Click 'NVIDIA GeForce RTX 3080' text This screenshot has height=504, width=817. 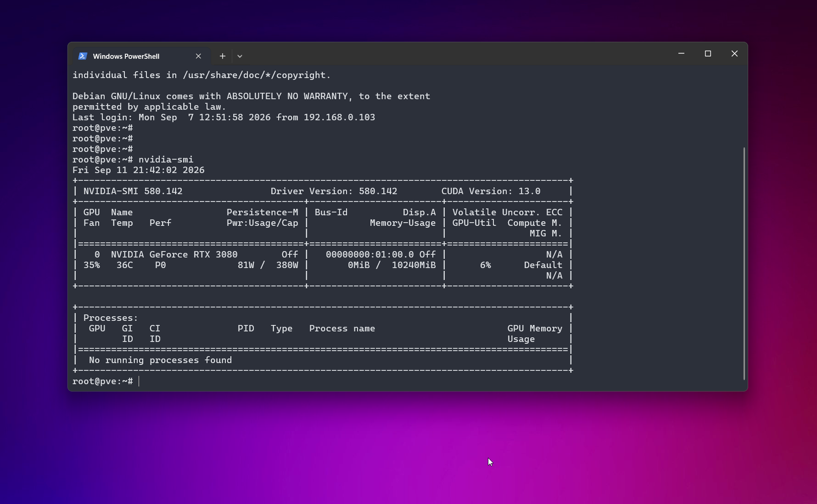click(x=174, y=254)
